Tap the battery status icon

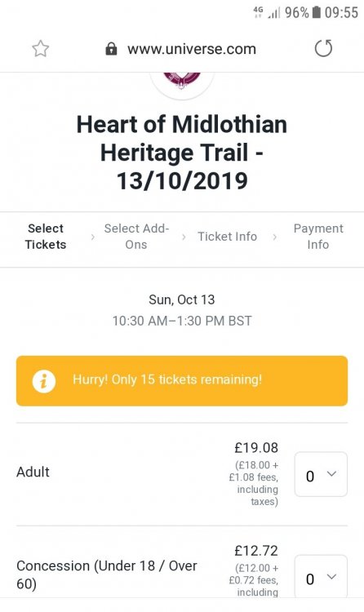coord(317,12)
